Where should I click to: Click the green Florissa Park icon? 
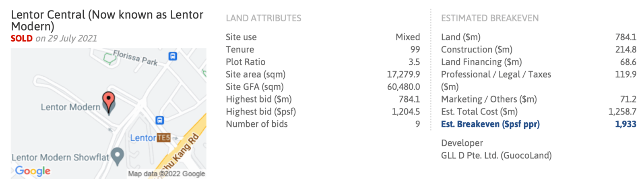click(108, 58)
